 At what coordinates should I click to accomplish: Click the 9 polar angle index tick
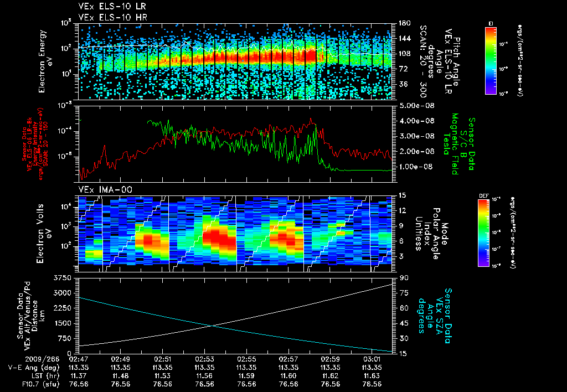400,226
